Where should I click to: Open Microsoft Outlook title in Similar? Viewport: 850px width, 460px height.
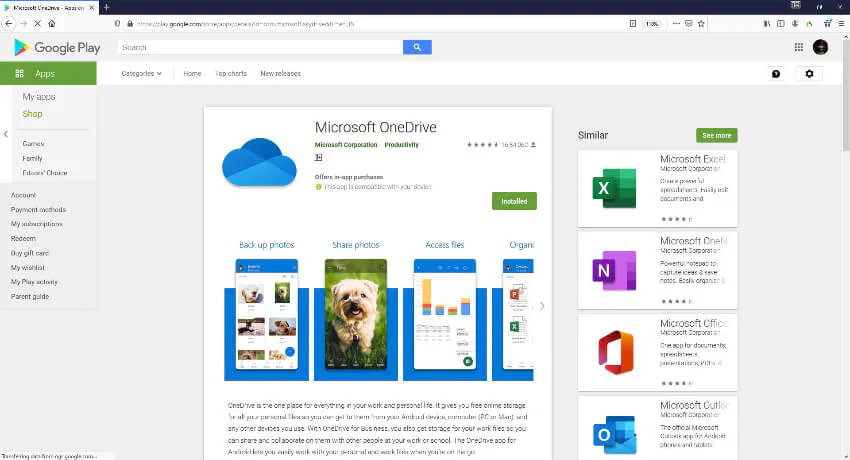coord(694,405)
